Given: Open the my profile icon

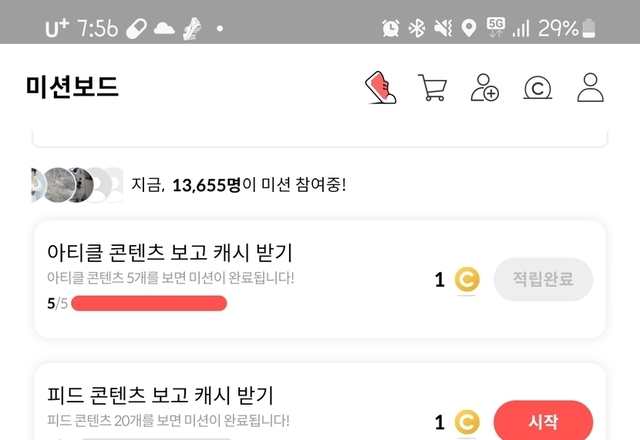Looking at the screenshot, I should click(591, 87).
